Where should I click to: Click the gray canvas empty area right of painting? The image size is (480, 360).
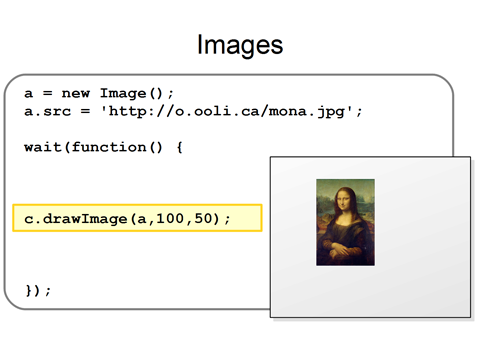(422, 222)
